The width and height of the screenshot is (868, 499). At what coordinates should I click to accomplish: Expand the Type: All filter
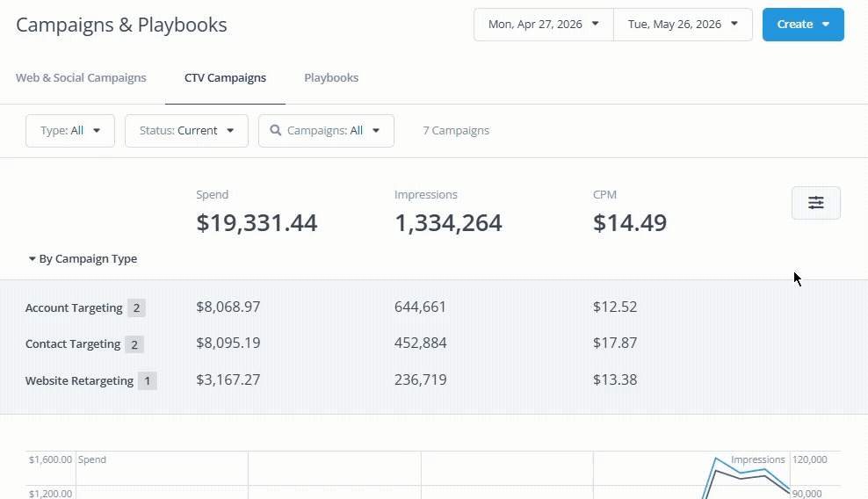click(70, 131)
